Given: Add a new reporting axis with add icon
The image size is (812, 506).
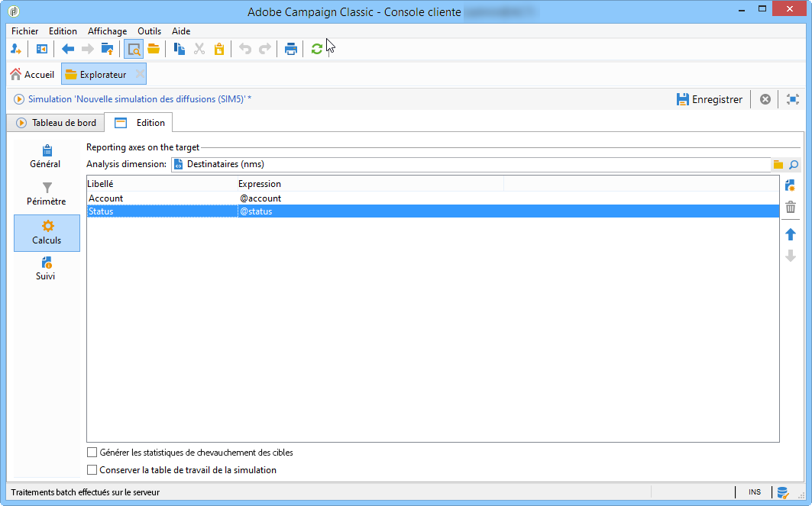Looking at the screenshot, I should [x=791, y=185].
